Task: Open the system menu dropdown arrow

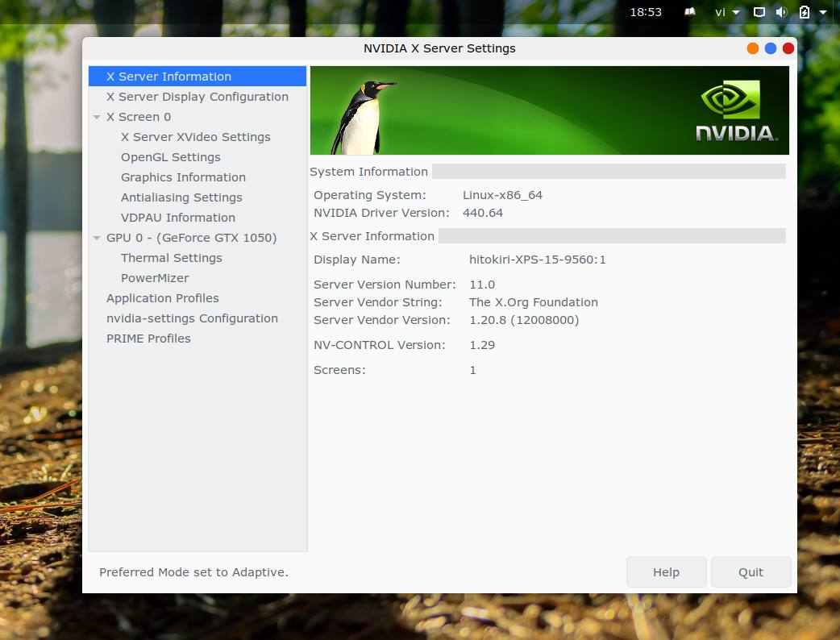Action: coord(823,12)
